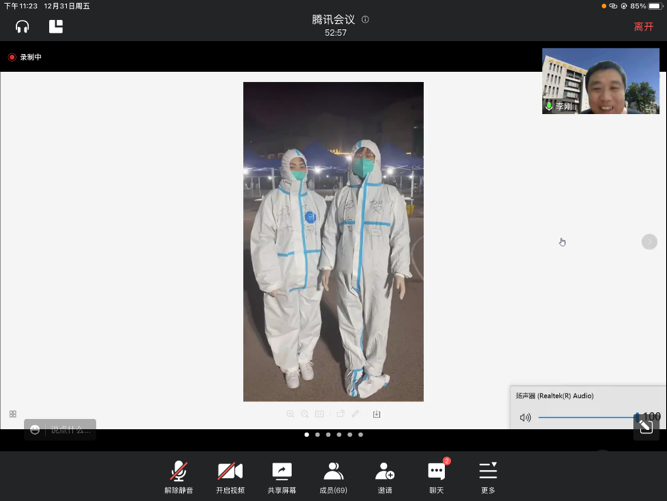Expand side panel with right arrow circle

[x=649, y=242]
